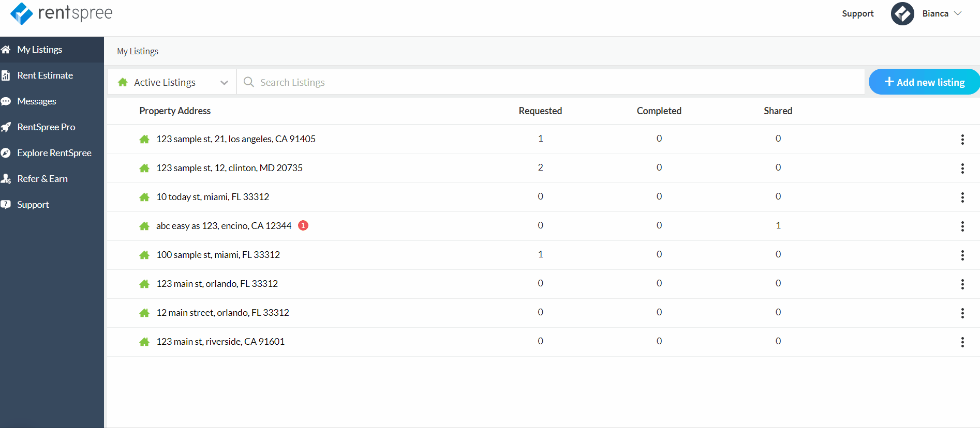This screenshot has width=980, height=428.
Task: Open the Active Listings filter dropdown
Action: [x=172, y=82]
